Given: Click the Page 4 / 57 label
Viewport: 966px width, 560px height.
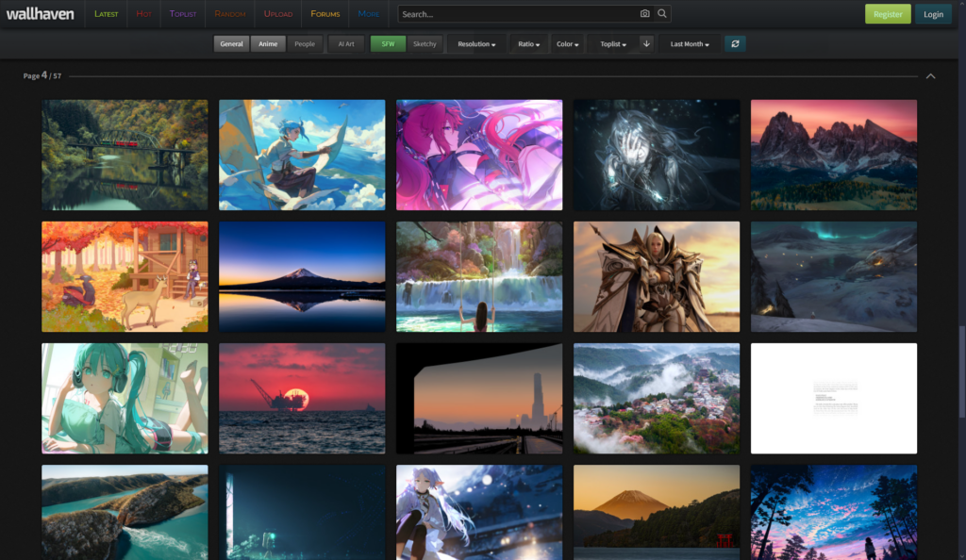Looking at the screenshot, I should pos(42,75).
